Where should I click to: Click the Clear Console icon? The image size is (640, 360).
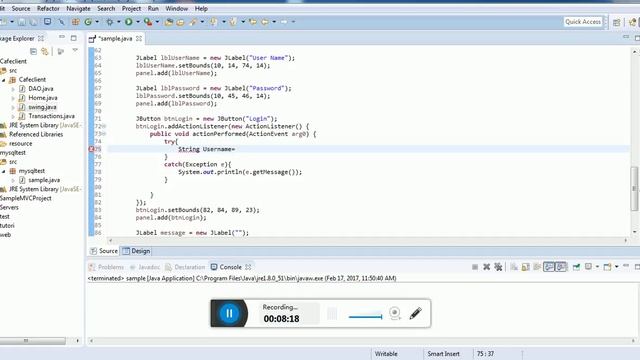pyautogui.click(x=514, y=267)
